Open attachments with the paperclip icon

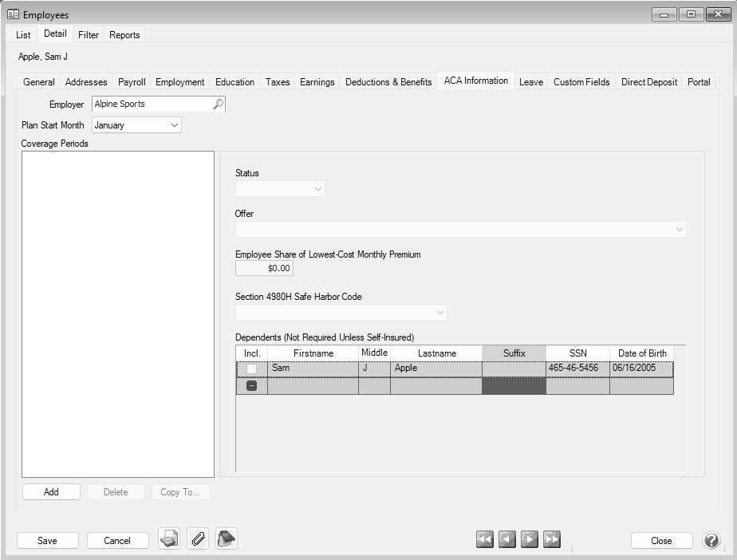(198, 540)
